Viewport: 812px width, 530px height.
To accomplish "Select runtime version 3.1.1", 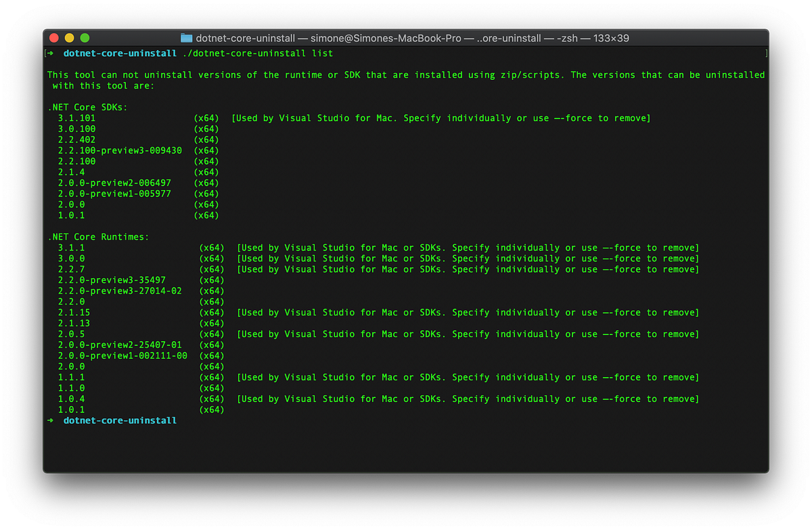I will click(72, 247).
